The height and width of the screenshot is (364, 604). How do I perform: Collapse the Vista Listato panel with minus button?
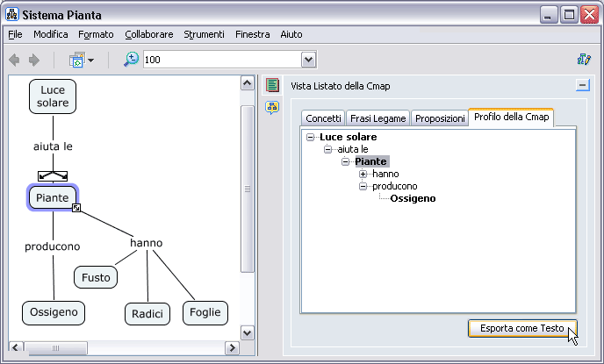(582, 85)
